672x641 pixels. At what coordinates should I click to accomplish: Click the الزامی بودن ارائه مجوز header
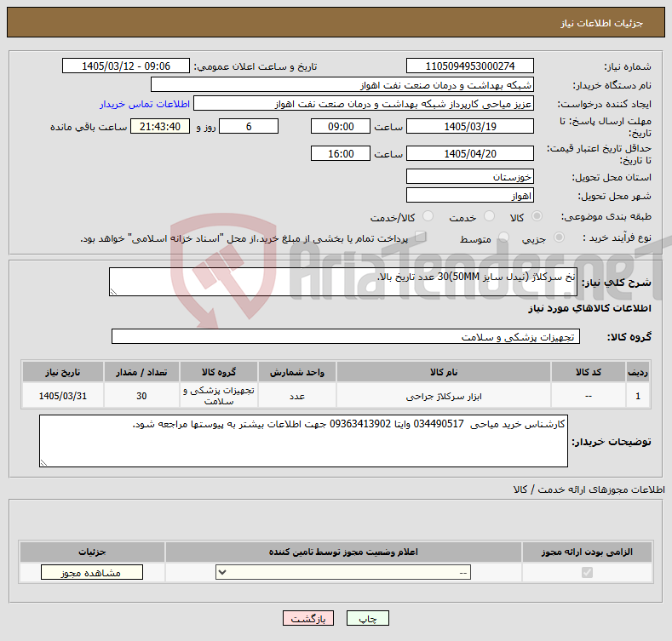click(587, 552)
